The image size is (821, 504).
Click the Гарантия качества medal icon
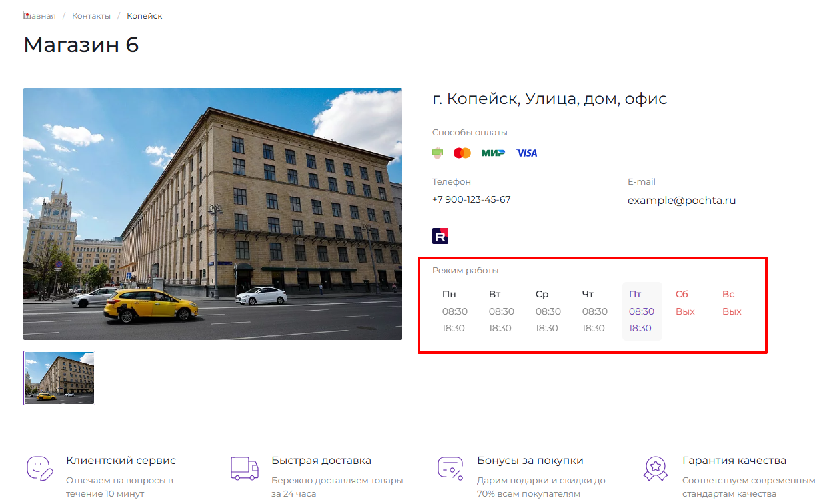click(x=655, y=468)
